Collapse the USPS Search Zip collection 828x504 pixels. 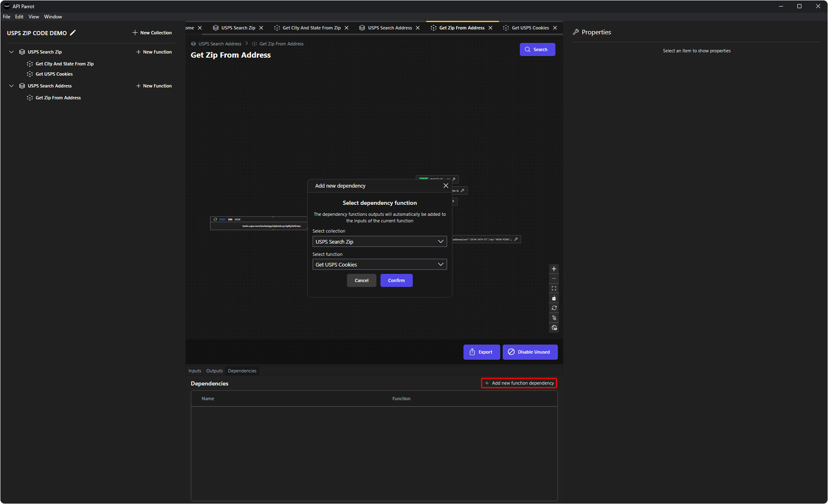tap(11, 52)
